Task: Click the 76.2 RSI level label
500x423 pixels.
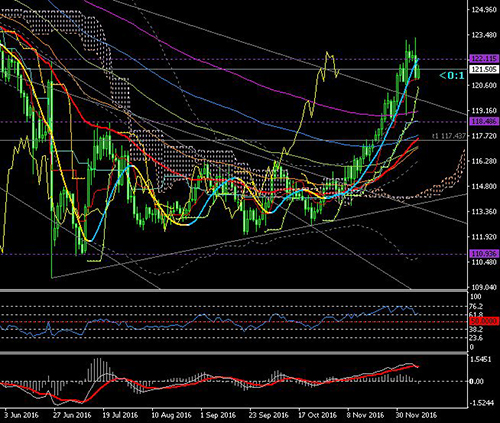Action: 476,306
